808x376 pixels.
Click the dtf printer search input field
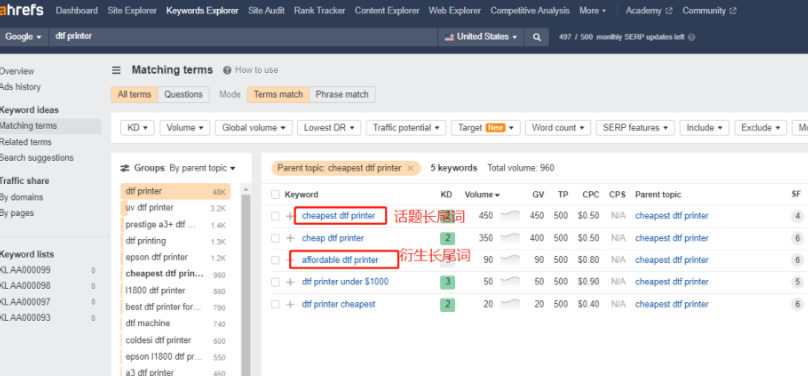click(243, 37)
